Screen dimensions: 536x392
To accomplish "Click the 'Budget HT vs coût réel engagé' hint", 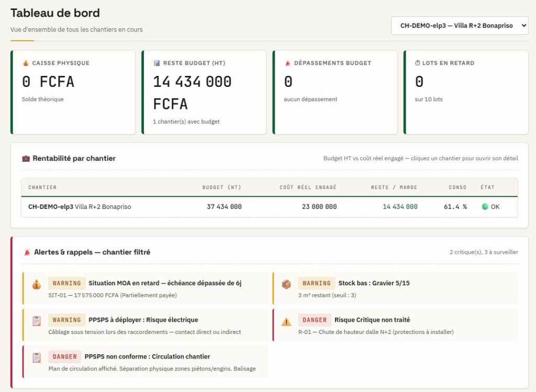I will click(x=420, y=158).
